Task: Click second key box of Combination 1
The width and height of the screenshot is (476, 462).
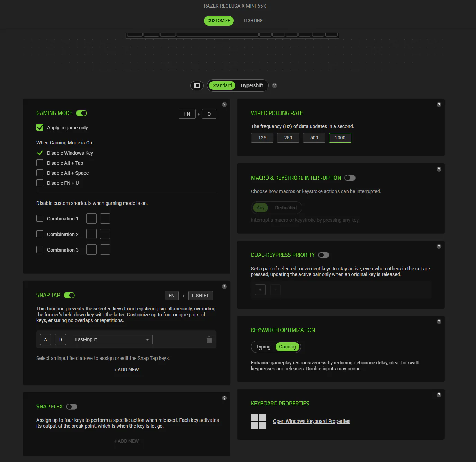Action: click(105, 218)
